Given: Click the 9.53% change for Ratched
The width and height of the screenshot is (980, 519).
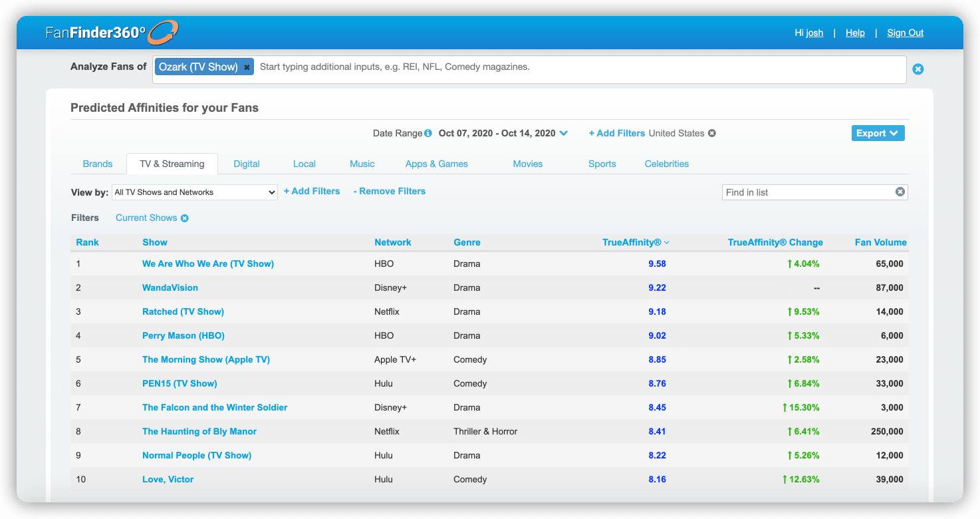Looking at the screenshot, I should coord(803,311).
